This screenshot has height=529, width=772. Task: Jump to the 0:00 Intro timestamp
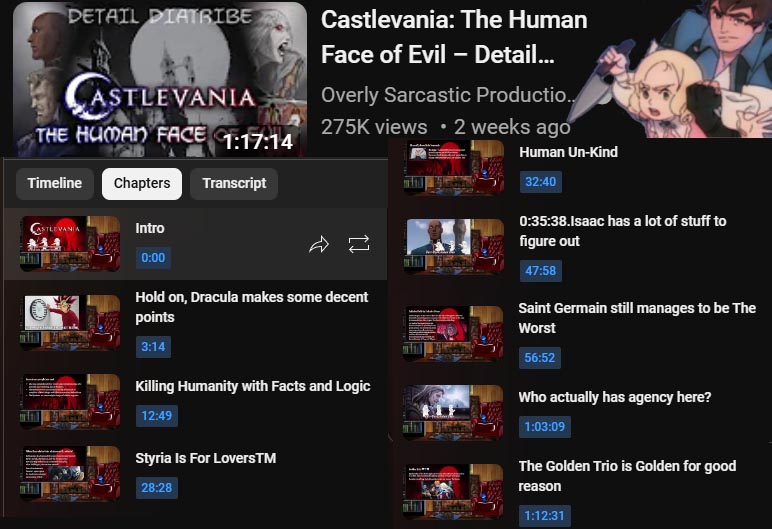(153, 258)
